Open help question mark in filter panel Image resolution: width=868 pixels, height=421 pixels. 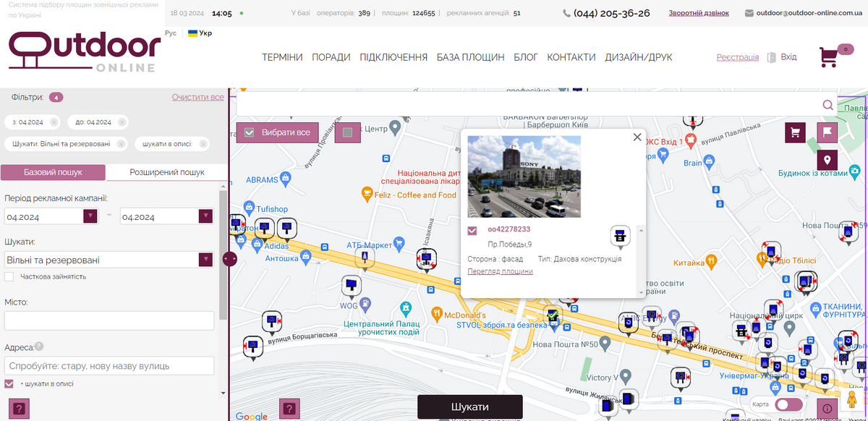coord(18,409)
